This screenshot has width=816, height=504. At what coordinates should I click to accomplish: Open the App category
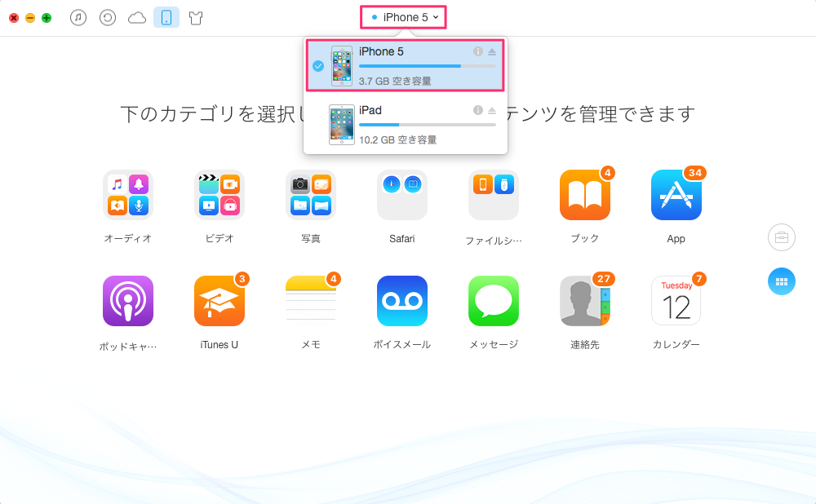click(676, 195)
